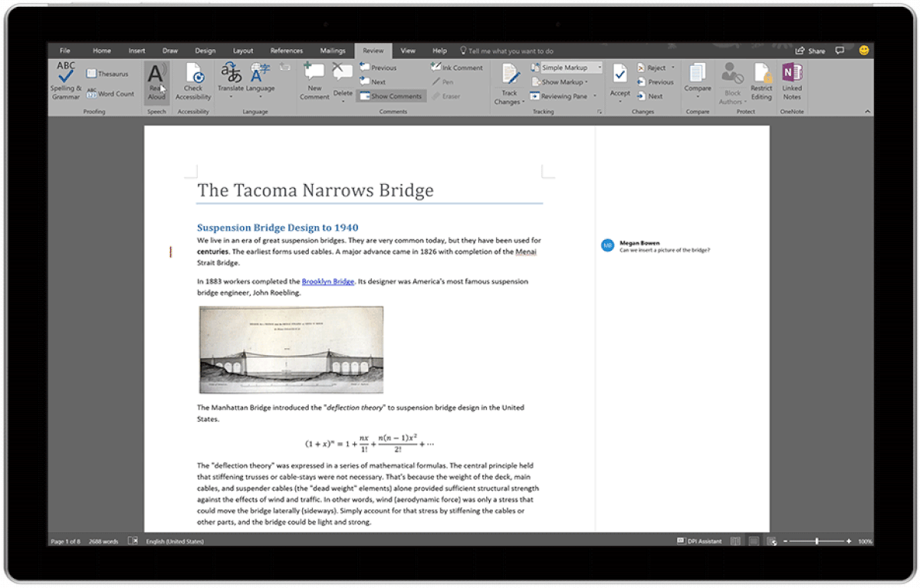Viewport: 920px width, 588px height.
Task: Switch to the Mailings ribbon tab
Action: click(x=333, y=50)
